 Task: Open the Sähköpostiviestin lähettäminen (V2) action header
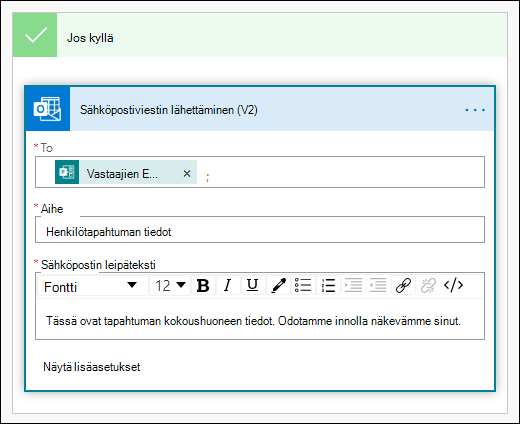(260, 109)
